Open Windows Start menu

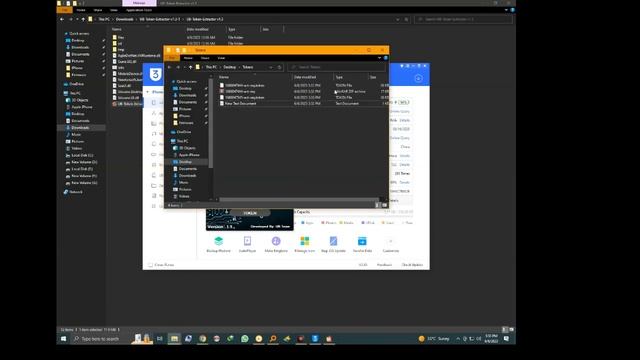click(x=64, y=339)
